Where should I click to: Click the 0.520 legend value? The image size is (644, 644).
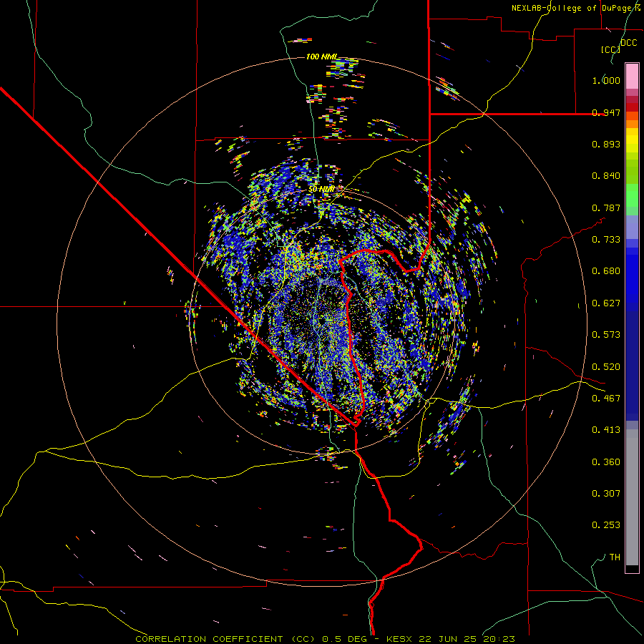click(606, 367)
